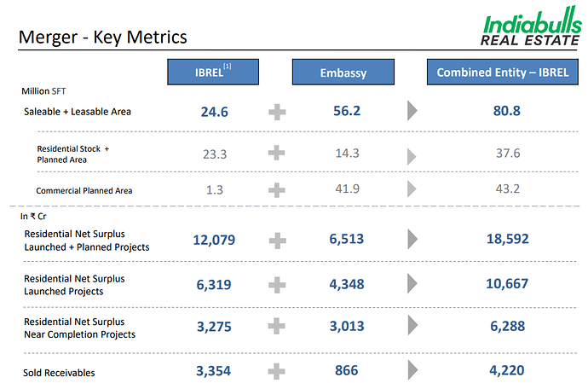Click arrow icon pointing to 6,288

pos(413,326)
